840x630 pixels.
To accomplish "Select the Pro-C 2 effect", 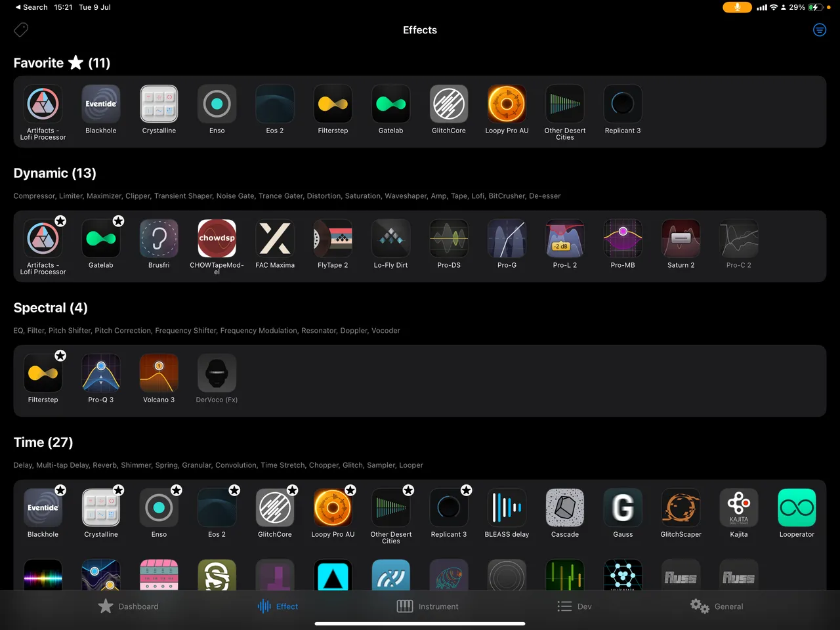I will [x=739, y=238].
